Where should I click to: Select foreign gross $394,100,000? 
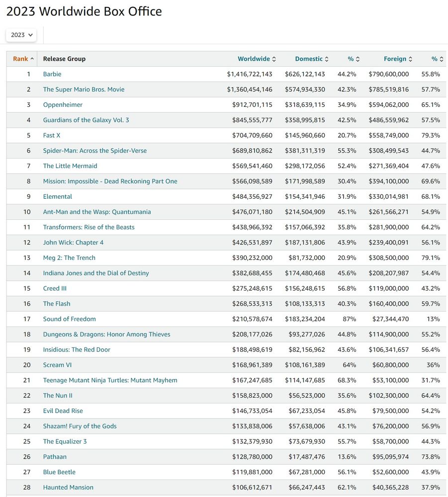pyautogui.click(x=389, y=181)
